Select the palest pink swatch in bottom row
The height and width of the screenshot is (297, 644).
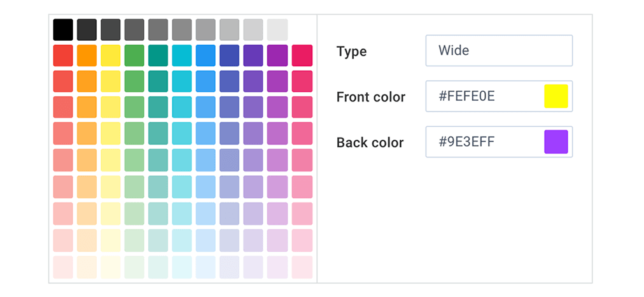point(302,267)
